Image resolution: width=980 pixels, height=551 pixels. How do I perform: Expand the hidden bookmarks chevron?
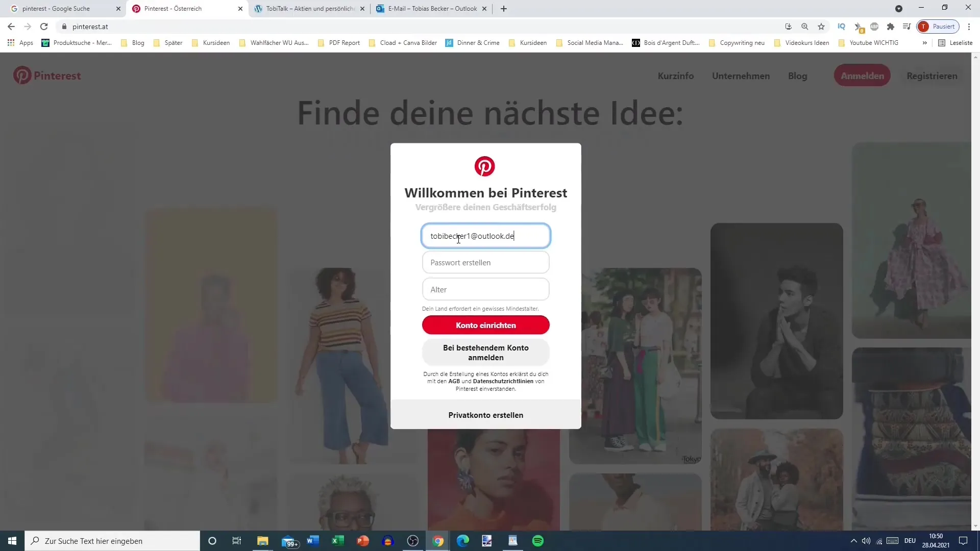point(924,43)
